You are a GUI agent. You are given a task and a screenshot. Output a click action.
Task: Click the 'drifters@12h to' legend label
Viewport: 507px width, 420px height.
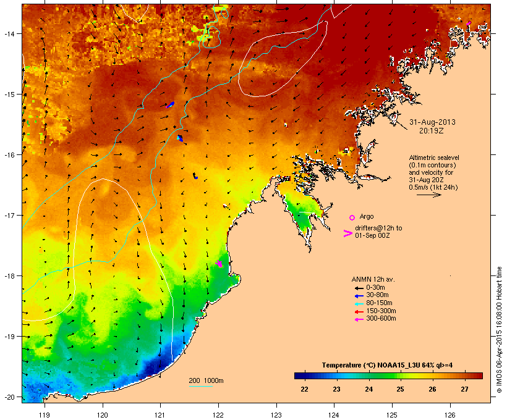[378, 228]
